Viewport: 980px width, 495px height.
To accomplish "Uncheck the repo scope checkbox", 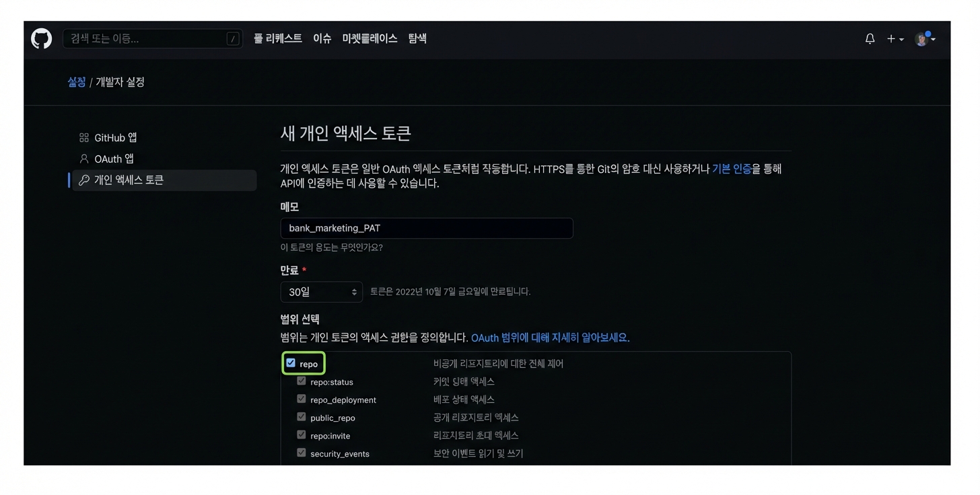I will pos(291,363).
